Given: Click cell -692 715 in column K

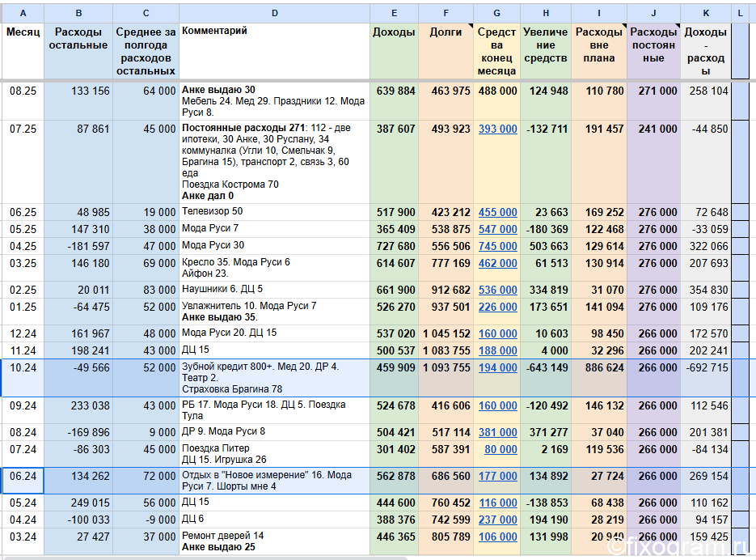Looking at the screenshot, I should pyautogui.click(x=706, y=378).
